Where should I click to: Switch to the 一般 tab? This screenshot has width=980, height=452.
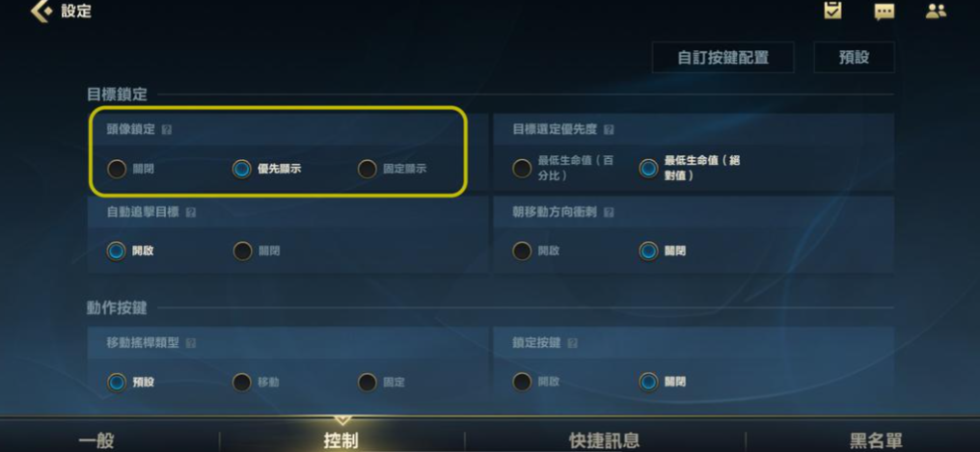95,440
